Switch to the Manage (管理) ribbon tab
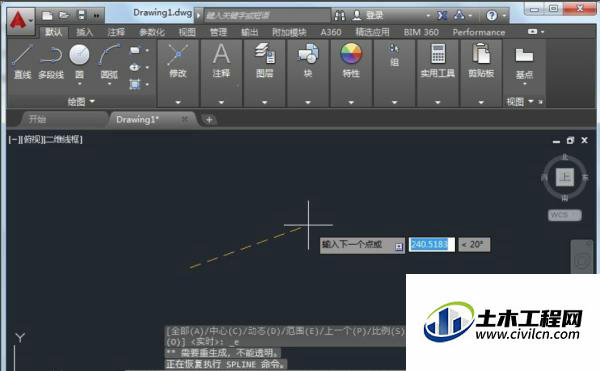Screen dimensions: 600x371 tap(218, 33)
